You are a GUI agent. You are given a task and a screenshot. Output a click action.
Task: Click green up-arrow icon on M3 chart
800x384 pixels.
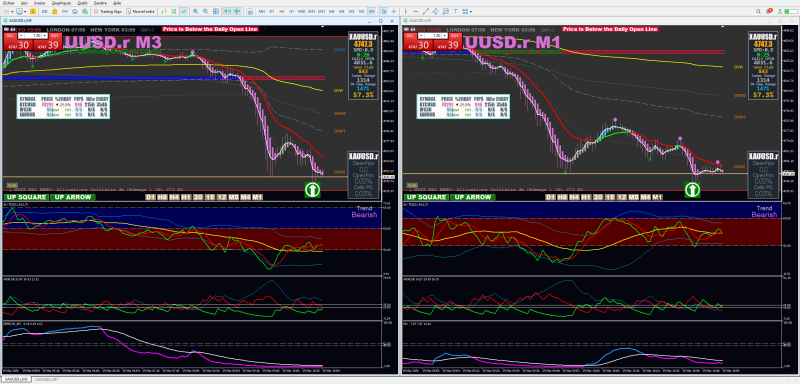312,190
